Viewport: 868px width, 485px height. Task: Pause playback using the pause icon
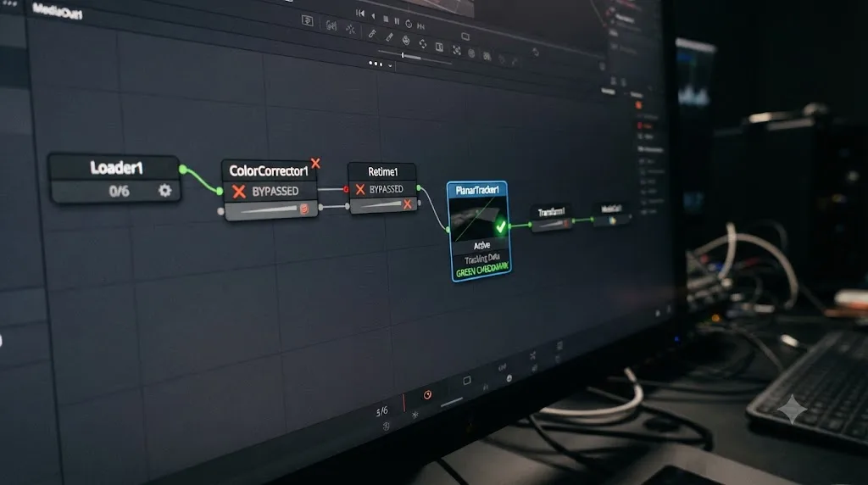click(x=397, y=21)
